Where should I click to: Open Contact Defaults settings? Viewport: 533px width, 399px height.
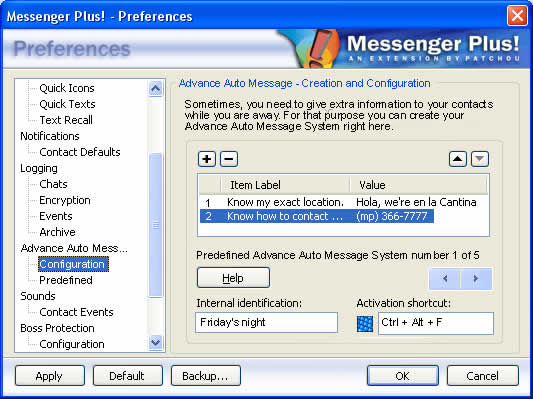[x=80, y=152]
